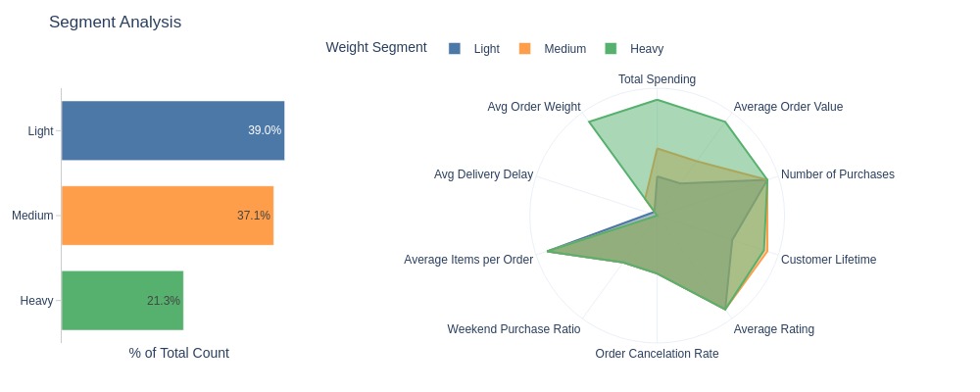This screenshot has width=980, height=392.
Task: Select the Heavy 21.3% bar
Action: point(122,300)
